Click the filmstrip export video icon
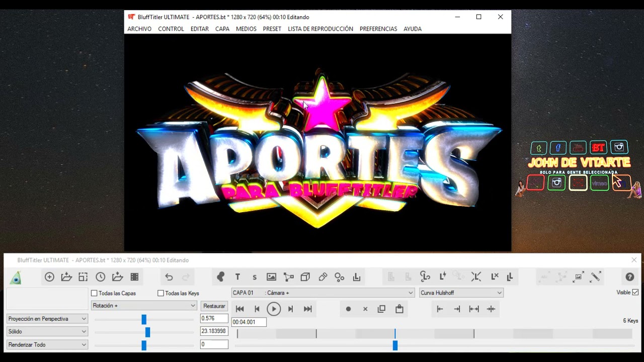The width and height of the screenshot is (644, 362). coord(134,277)
